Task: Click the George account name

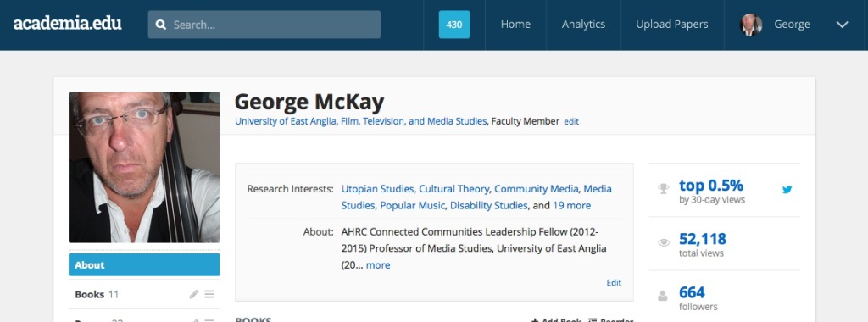Action: point(792,25)
